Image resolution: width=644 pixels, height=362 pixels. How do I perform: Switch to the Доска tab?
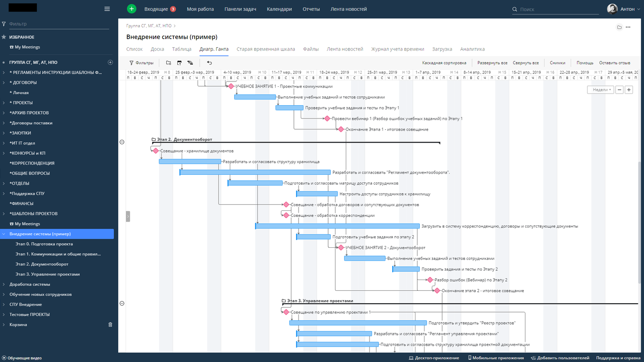[157, 49]
